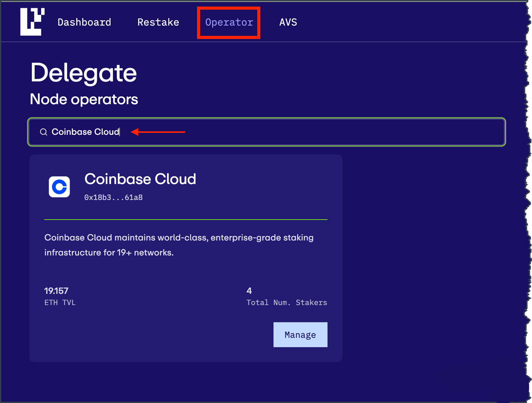The height and width of the screenshot is (403, 532).
Task: Click the Total Num. Stakers label
Action: [287, 303]
